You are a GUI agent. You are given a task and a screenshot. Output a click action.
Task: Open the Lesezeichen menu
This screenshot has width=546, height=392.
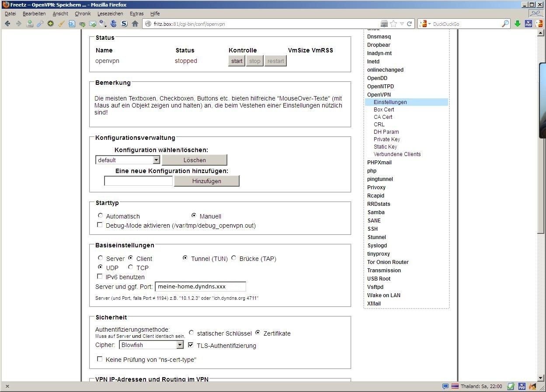point(110,14)
